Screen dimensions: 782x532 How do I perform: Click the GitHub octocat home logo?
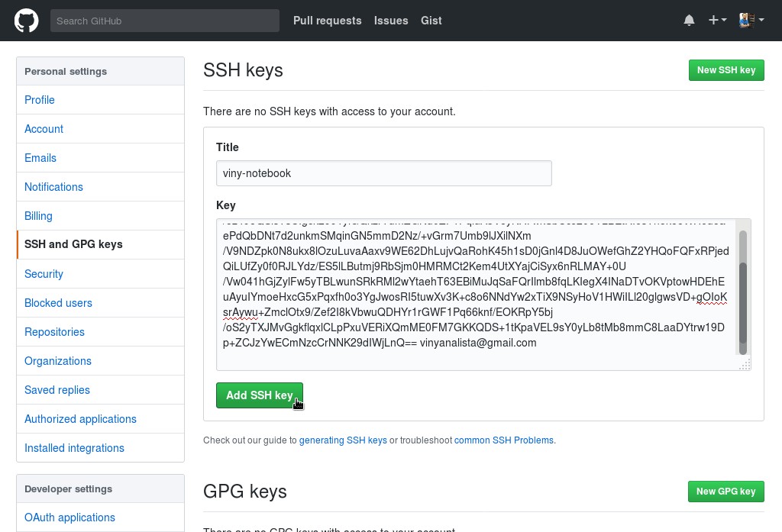point(26,21)
